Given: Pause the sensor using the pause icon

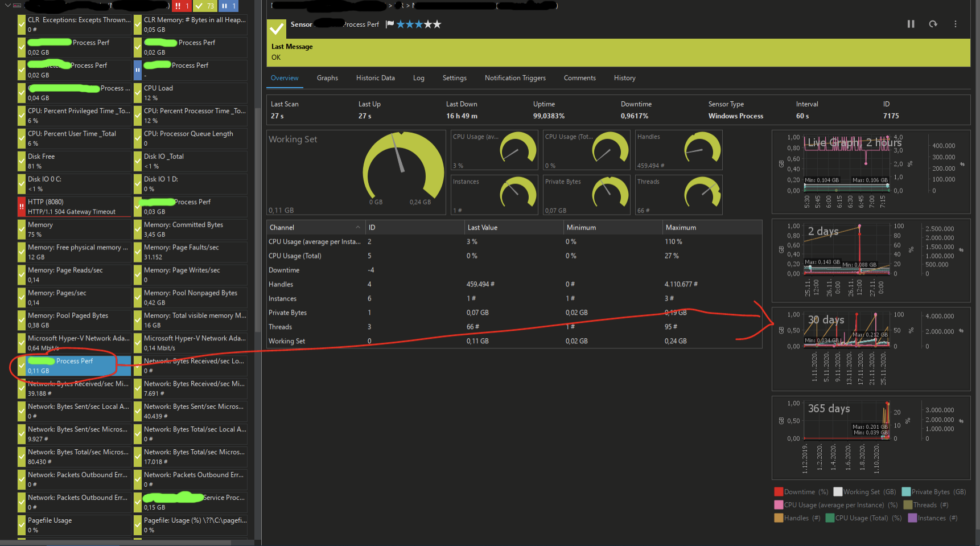Looking at the screenshot, I should click(x=911, y=24).
